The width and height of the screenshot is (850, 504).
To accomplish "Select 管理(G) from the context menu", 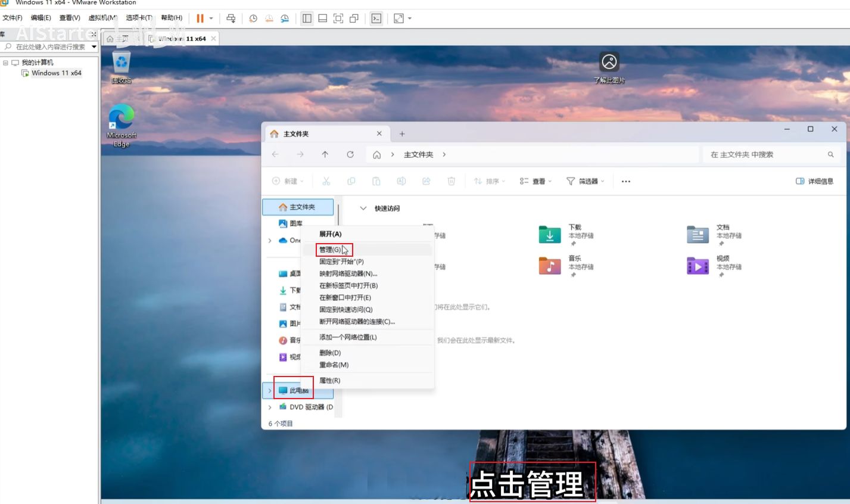I will [330, 250].
